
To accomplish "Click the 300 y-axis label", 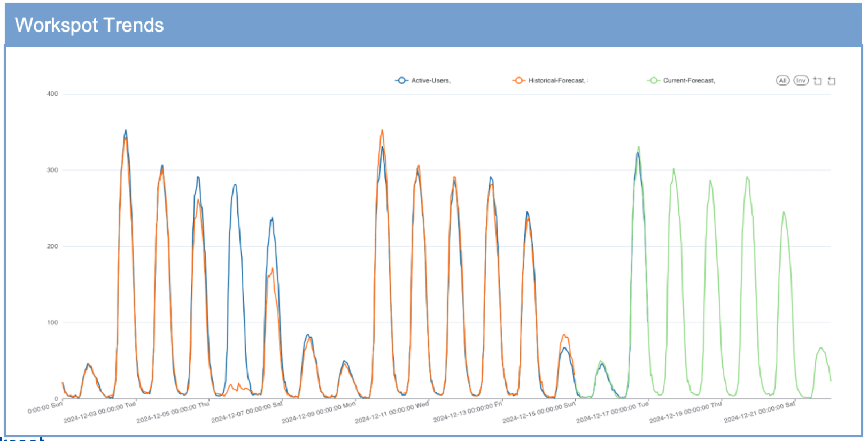I will [52, 170].
